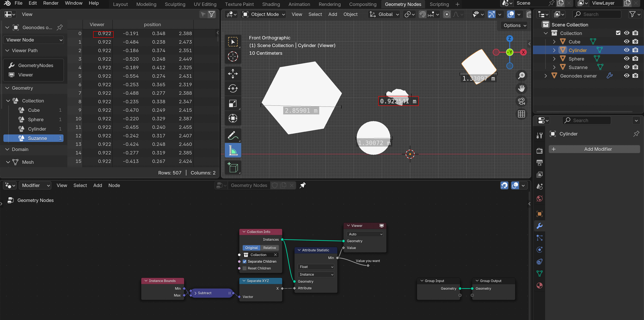
Task: Switch to the Scripting workspace tab
Action: pyautogui.click(x=439, y=4)
